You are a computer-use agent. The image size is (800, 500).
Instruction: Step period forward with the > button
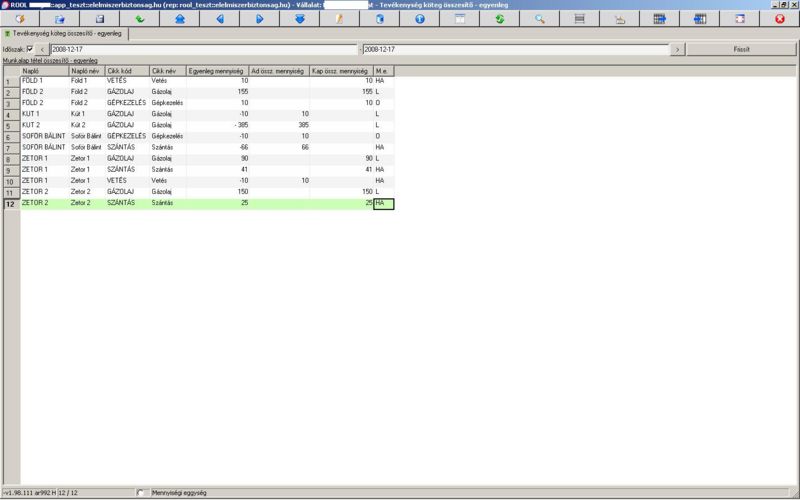(x=677, y=49)
